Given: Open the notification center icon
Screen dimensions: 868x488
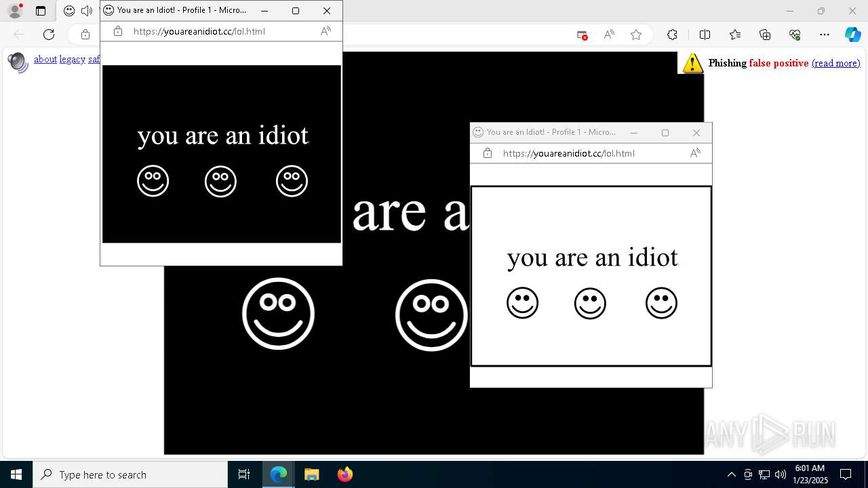Looking at the screenshot, I should point(846,474).
